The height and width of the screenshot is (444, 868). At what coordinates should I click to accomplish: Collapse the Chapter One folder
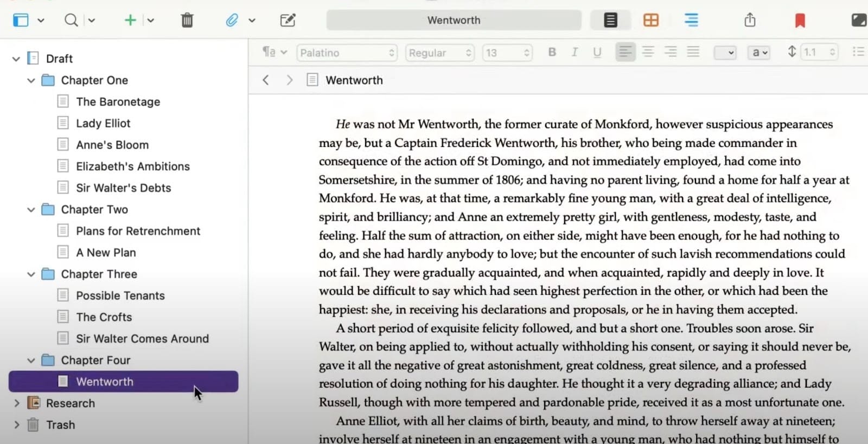coord(31,80)
